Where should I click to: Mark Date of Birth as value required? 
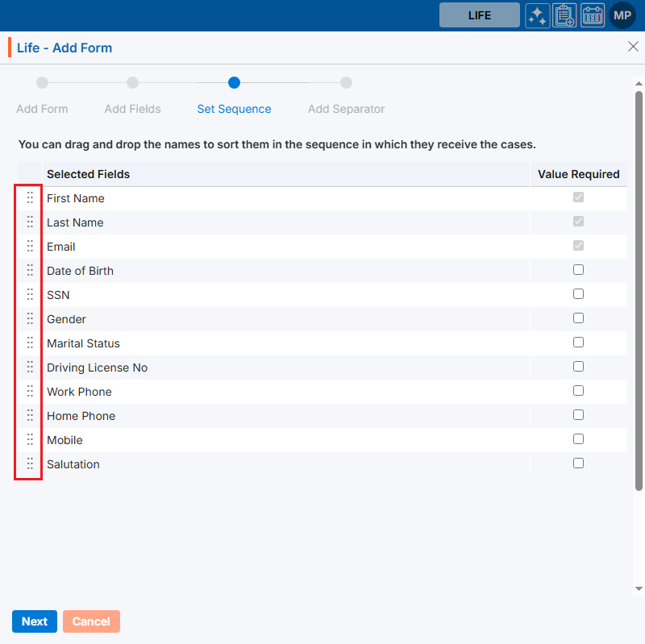578,270
